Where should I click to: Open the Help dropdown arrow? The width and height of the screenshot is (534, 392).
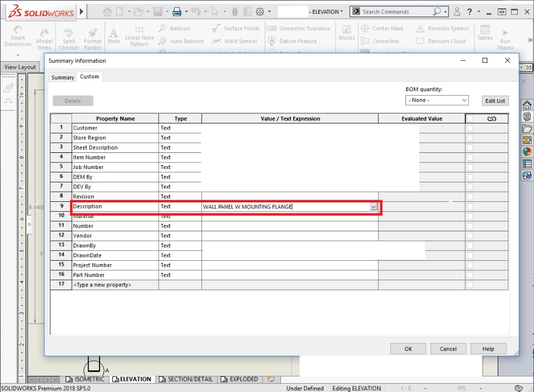tap(479, 12)
